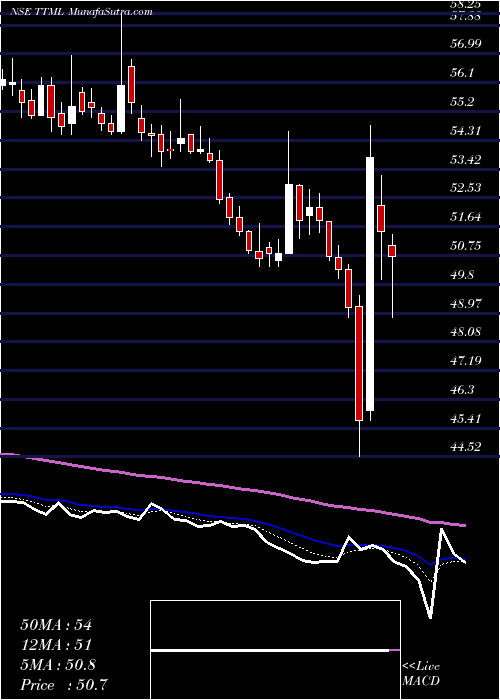
Task: Select the 51.64 price axis label
Action: pos(467,217)
